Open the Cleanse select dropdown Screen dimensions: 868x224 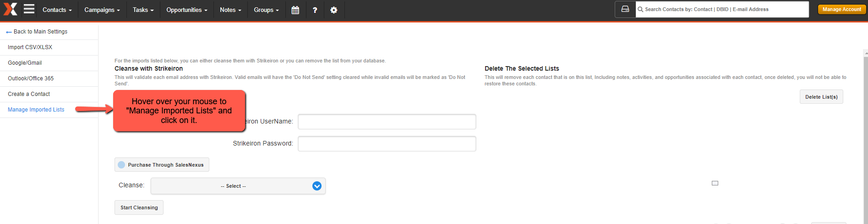(238, 186)
